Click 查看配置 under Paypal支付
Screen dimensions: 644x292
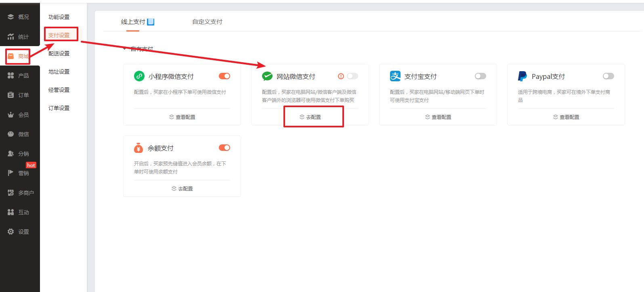566,117
